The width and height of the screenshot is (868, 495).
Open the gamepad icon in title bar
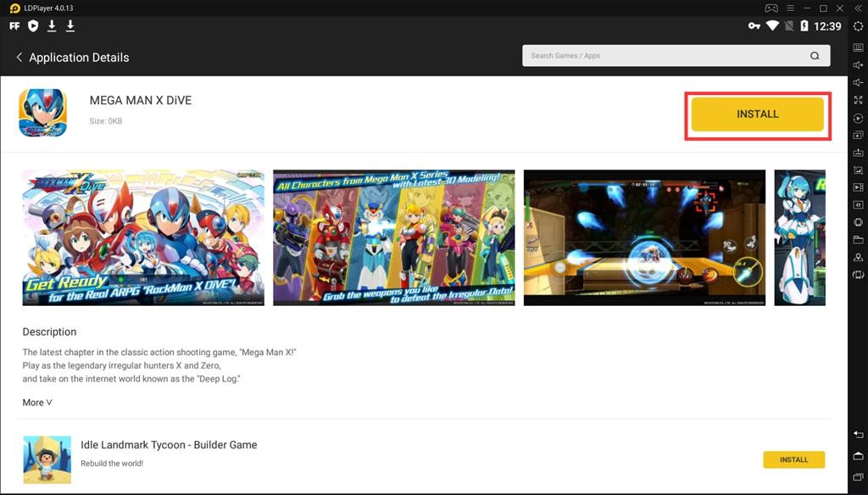point(771,8)
